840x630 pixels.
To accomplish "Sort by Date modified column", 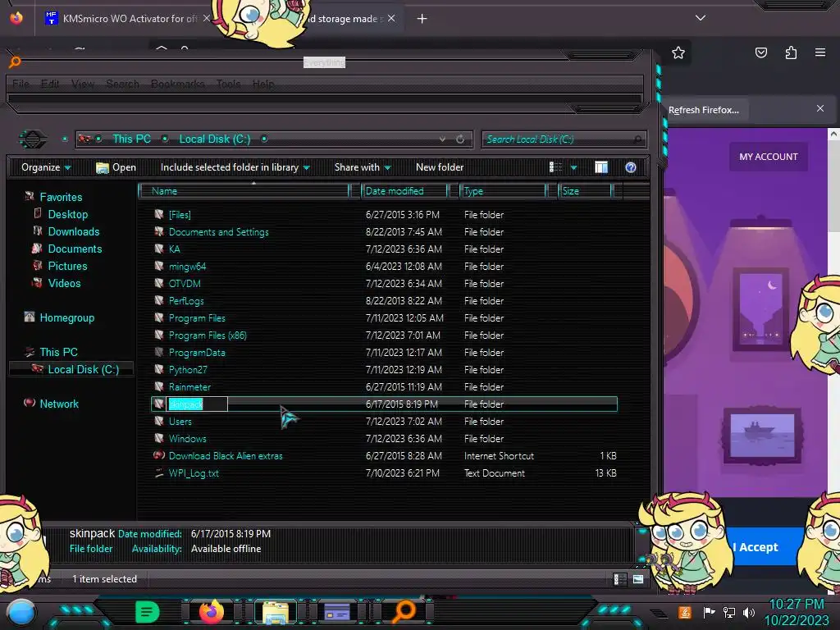I will pyautogui.click(x=404, y=190).
